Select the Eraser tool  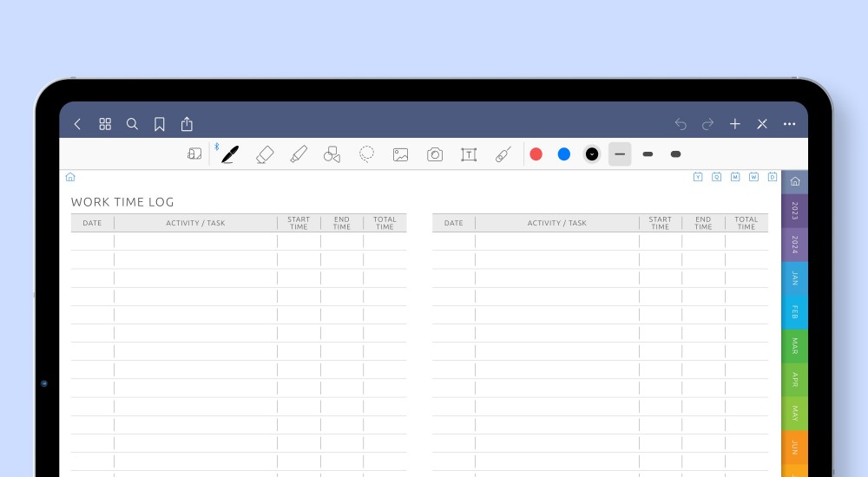[x=265, y=154]
